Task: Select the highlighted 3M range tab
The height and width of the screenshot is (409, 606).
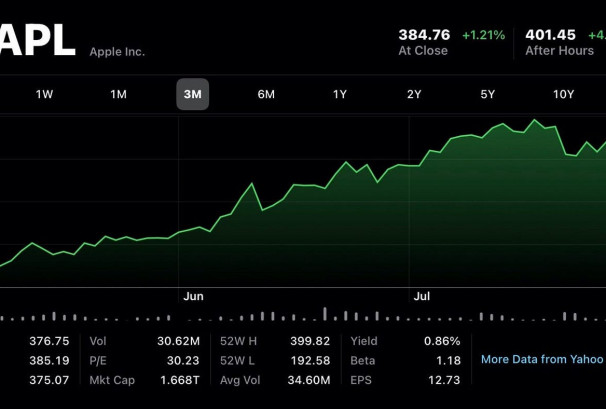Action: click(192, 94)
